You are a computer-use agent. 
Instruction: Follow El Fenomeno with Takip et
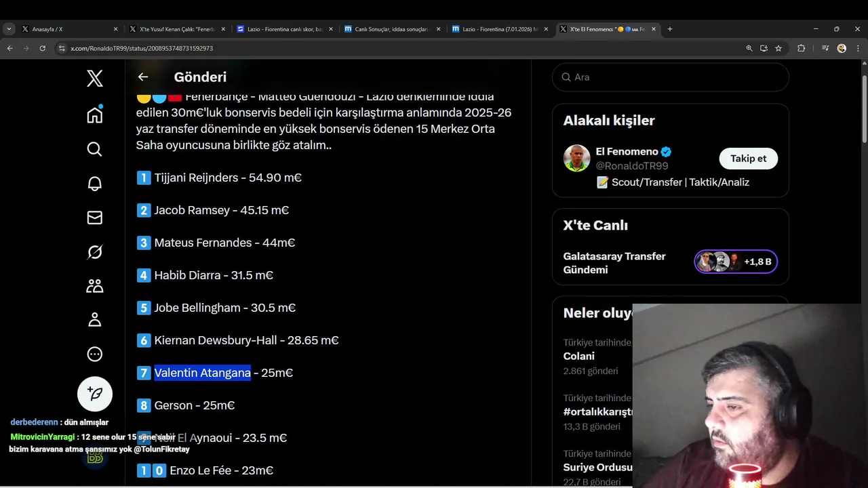click(748, 159)
